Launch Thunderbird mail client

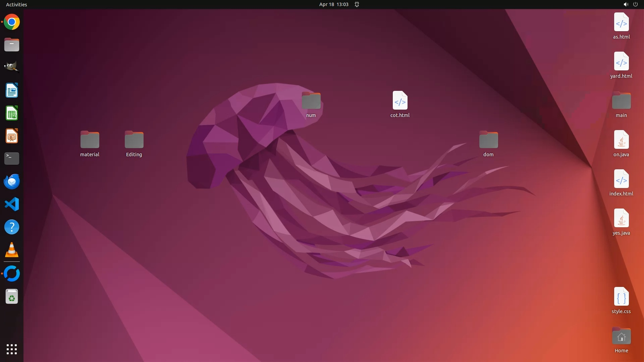point(12,181)
